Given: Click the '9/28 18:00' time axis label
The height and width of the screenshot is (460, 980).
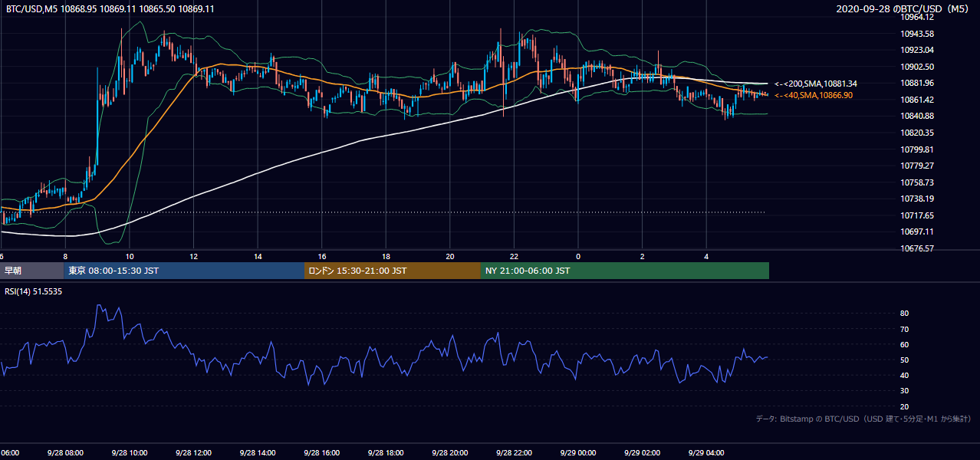Looking at the screenshot, I should (385, 453).
